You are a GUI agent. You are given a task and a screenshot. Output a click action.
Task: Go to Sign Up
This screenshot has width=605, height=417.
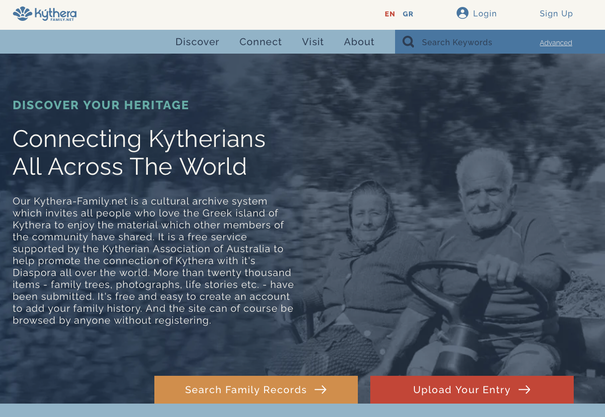[x=556, y=14]
